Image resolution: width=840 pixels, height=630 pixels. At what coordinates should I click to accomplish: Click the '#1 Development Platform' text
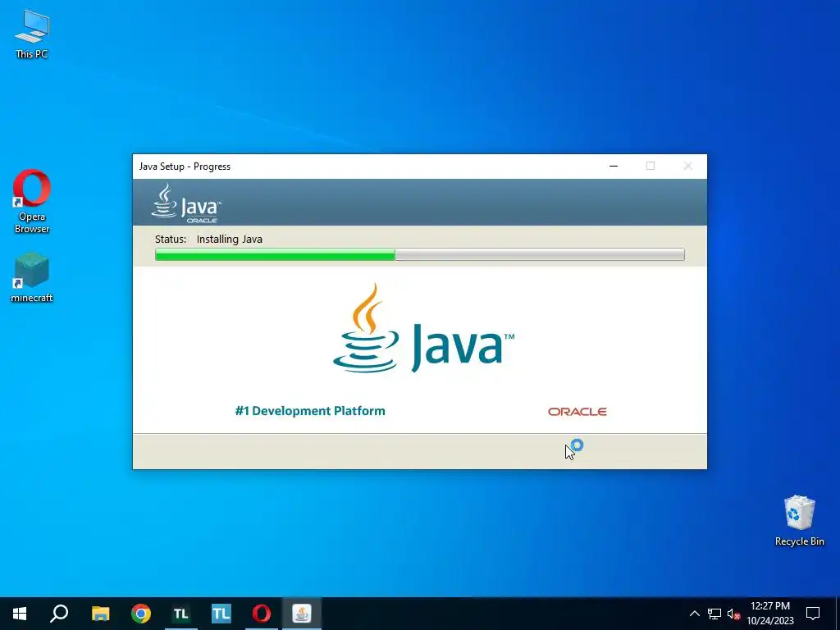pyautogui.click(x=309, y=411)
